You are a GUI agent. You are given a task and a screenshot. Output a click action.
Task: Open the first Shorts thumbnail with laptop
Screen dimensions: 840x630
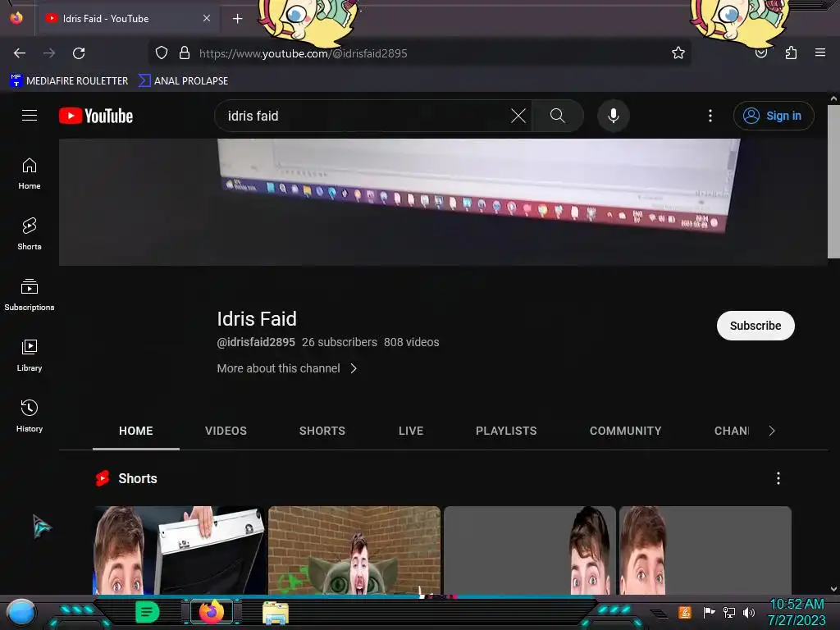point(179,550)
